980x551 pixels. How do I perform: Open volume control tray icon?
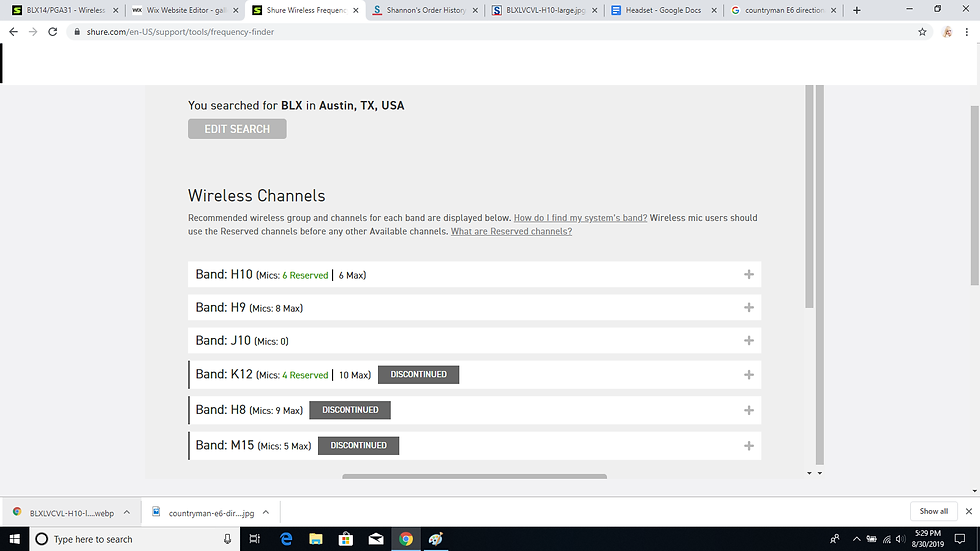pos(901,539)
